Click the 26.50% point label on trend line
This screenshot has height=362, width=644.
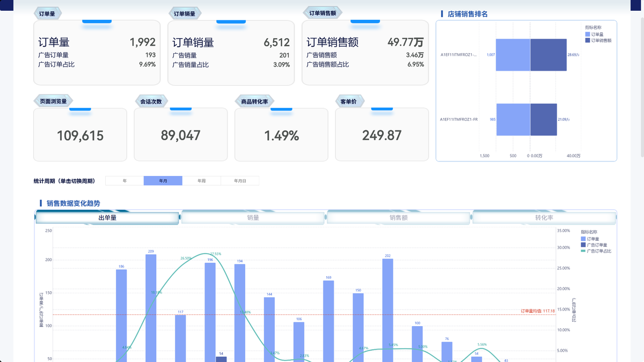tap(186, 258)
